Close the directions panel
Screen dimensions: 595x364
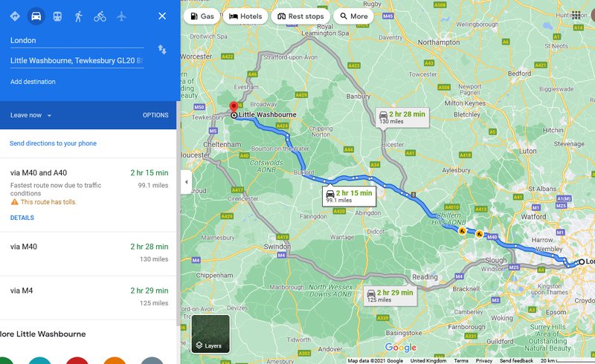click(x=162, y=16)
